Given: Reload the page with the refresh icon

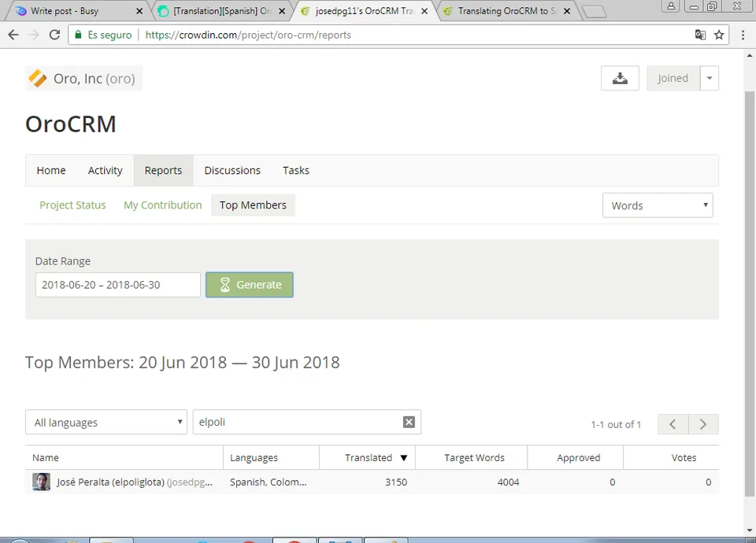Looking at the screenshot, I should (54, 35).
